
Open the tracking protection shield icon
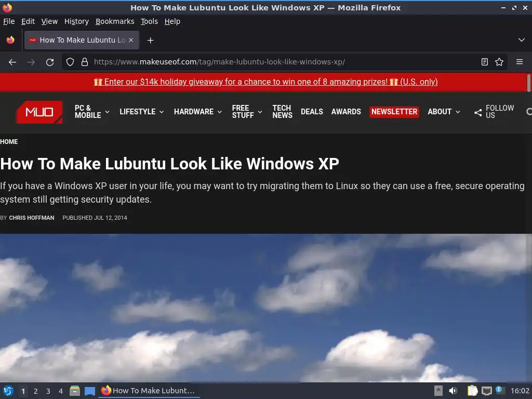click(70, 62)
